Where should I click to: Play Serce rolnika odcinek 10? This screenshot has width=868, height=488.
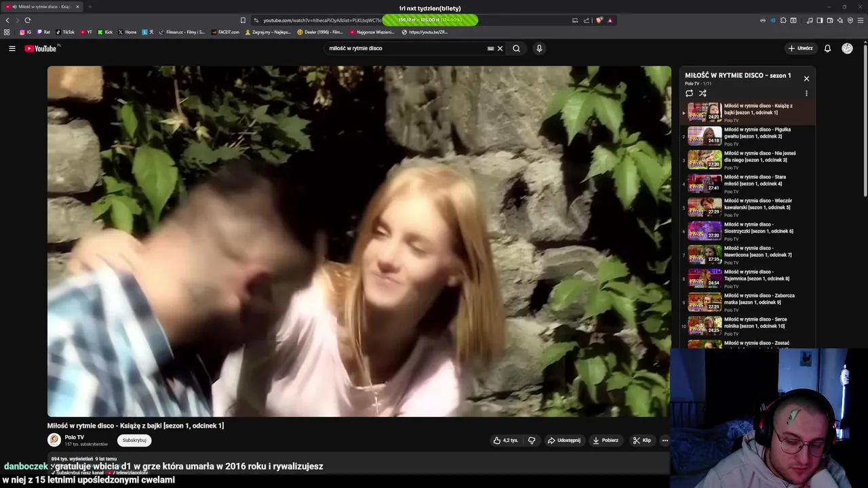[x=747, y=326]
